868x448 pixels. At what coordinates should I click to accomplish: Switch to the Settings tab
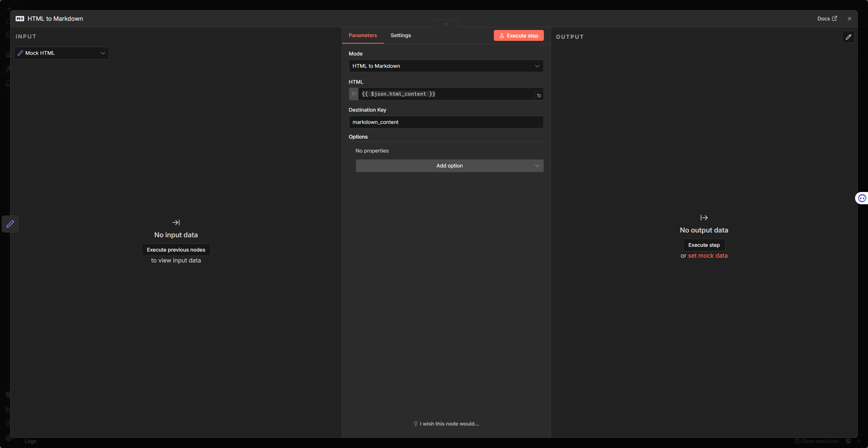[x=401, y=35]
